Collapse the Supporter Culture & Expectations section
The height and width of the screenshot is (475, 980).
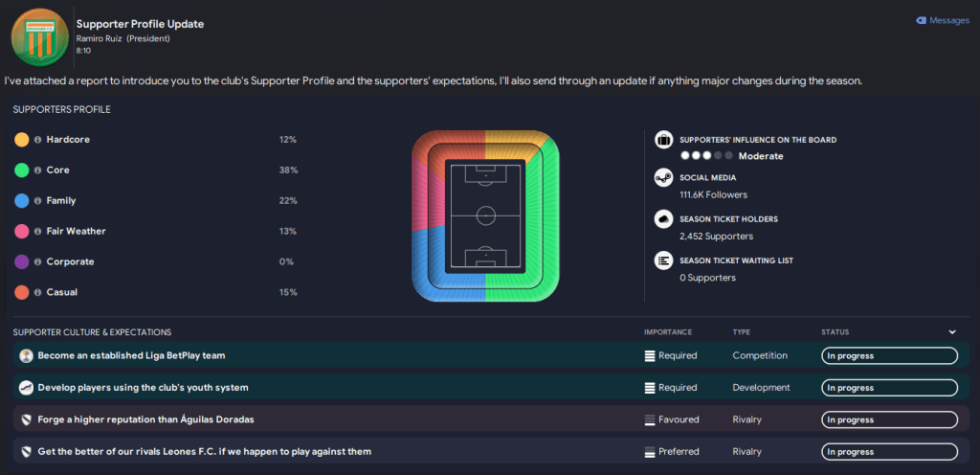click(x=952, y=332)
